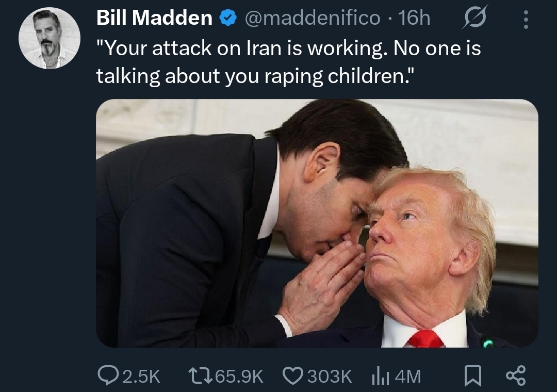The image size is (557, 392).
Task: Open the attached photo in the tweet
Action: pyautogui.click(x=317, y=223)
